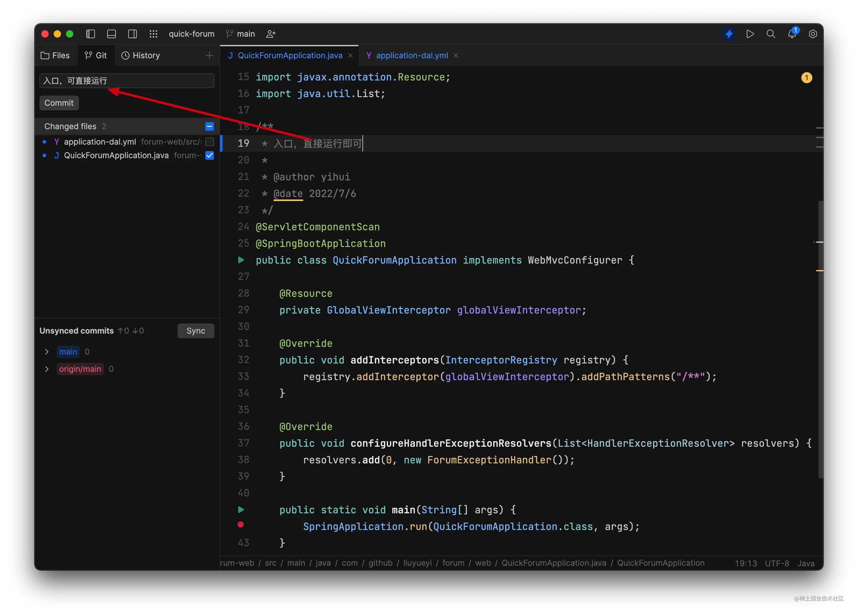Uncheck the QuickForumApplication.java checkbox
The height and width of the screenshot is (616, 858).
point(210,155)
